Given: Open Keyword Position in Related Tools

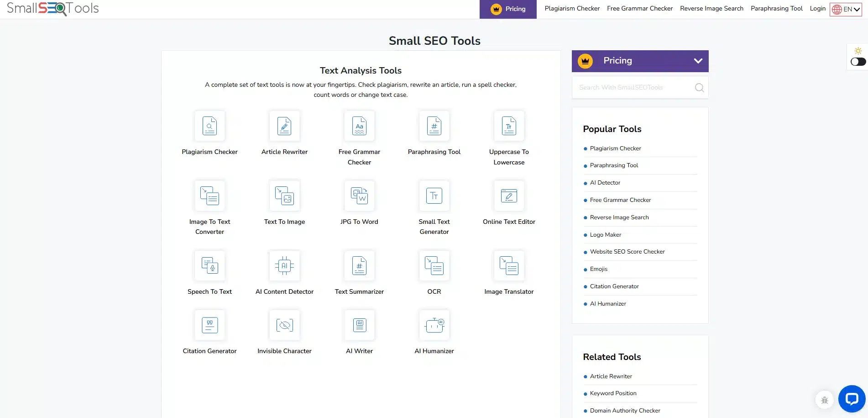Looking at the screenshot, I should (613, 393).
